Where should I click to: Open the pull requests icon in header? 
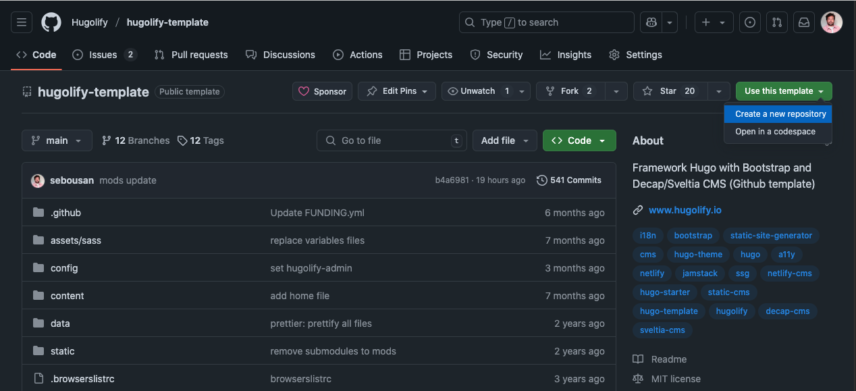(x=776, y=22)
